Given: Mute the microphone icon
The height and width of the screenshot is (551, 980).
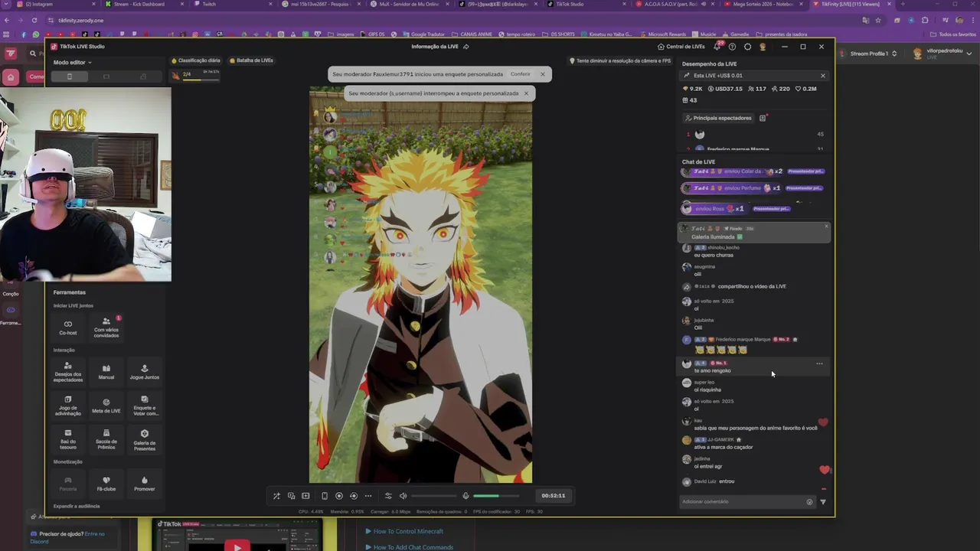Looking at the screenshot, I should click(x=465, y=496).
